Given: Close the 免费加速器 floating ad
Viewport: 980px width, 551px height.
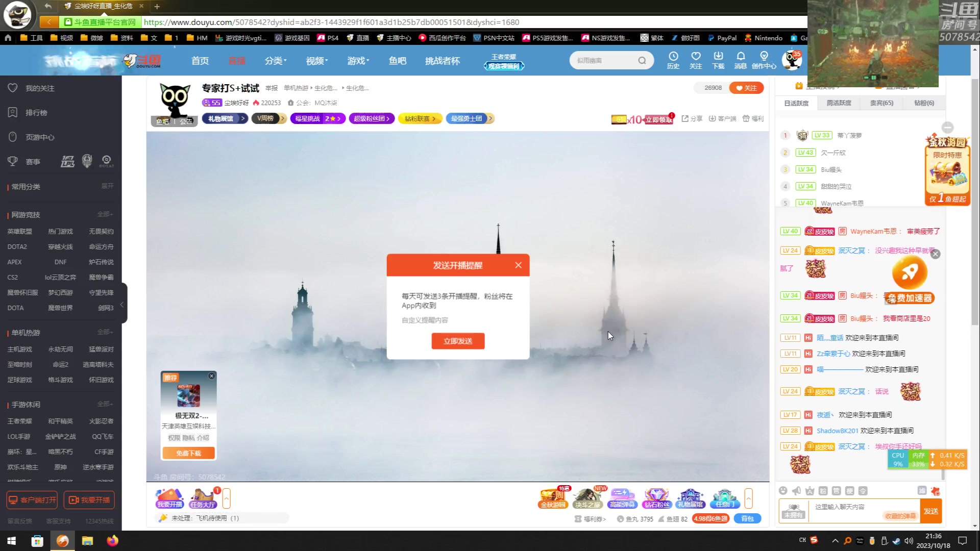Looking at the screenshot, I should click(935, 254).
